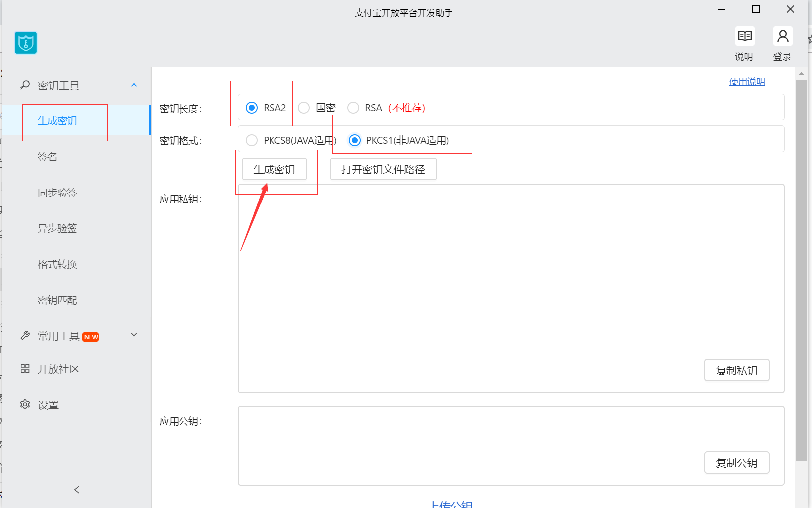Click the 上传公钥 link
Screen dimensions: 812x508
(452, 504)
